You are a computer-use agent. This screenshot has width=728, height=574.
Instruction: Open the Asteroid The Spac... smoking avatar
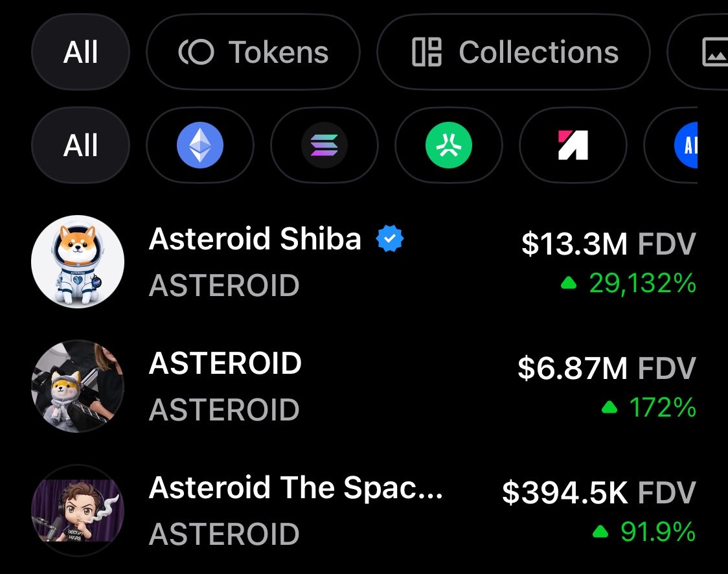coord(78,509)
